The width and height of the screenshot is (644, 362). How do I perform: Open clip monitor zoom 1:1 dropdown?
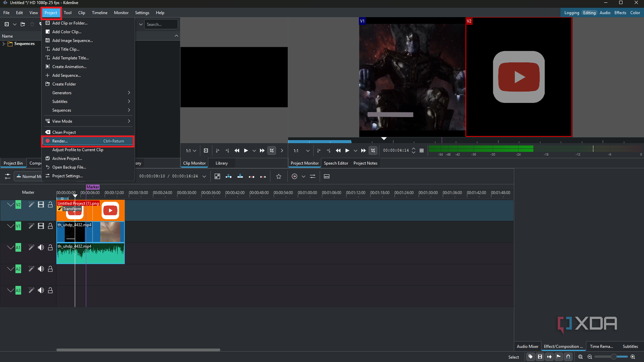pyautogui.click(x=191, y=151)
